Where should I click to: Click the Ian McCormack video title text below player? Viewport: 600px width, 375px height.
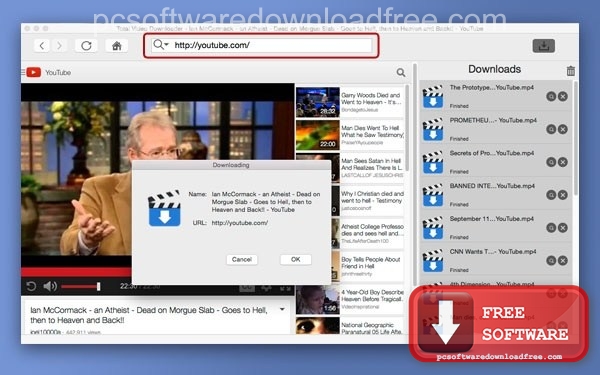coord(149,315)
